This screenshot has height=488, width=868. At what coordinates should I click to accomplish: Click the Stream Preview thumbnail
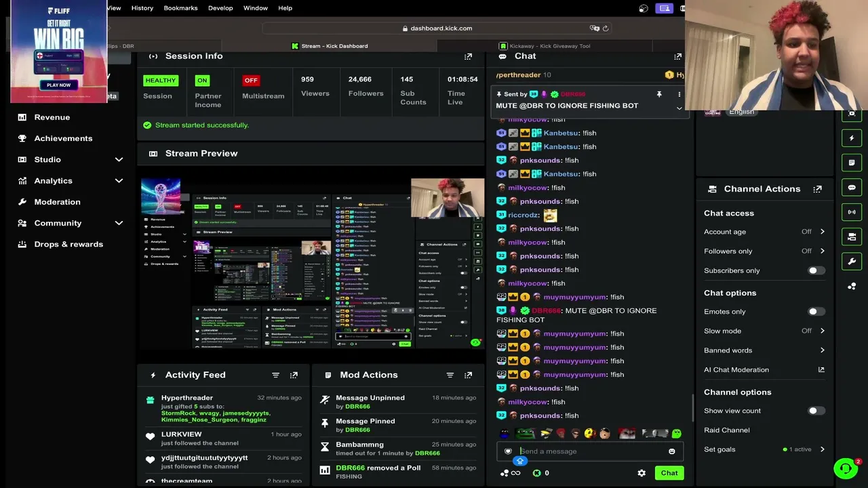pos(312,263)
